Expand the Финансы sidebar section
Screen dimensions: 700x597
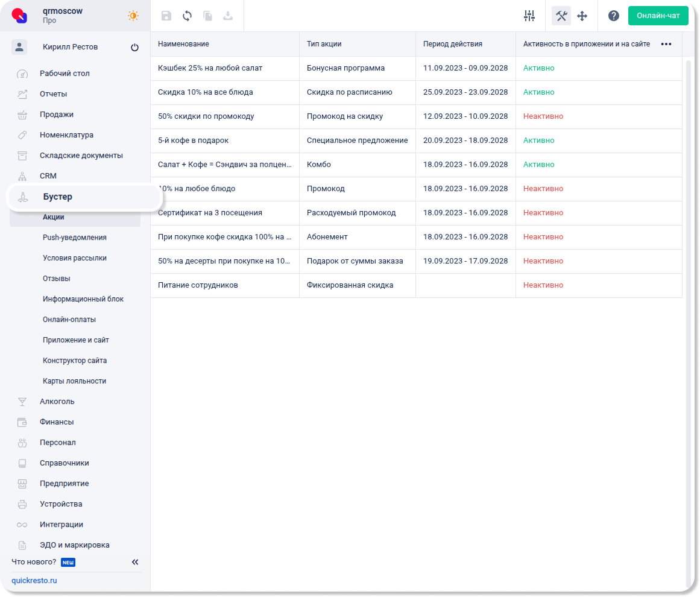pyautogui.click(x=57, y=422)
